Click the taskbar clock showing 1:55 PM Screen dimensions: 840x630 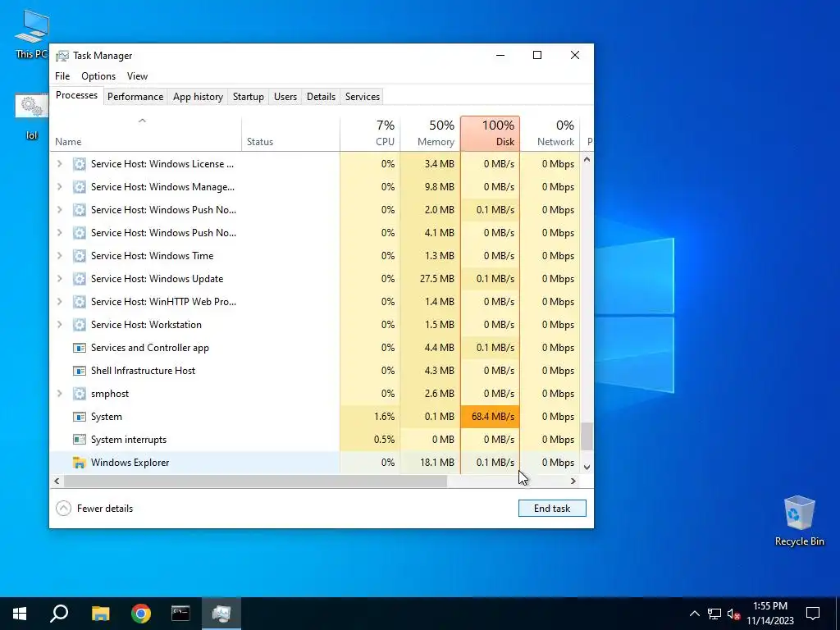(x=769, y=614)
